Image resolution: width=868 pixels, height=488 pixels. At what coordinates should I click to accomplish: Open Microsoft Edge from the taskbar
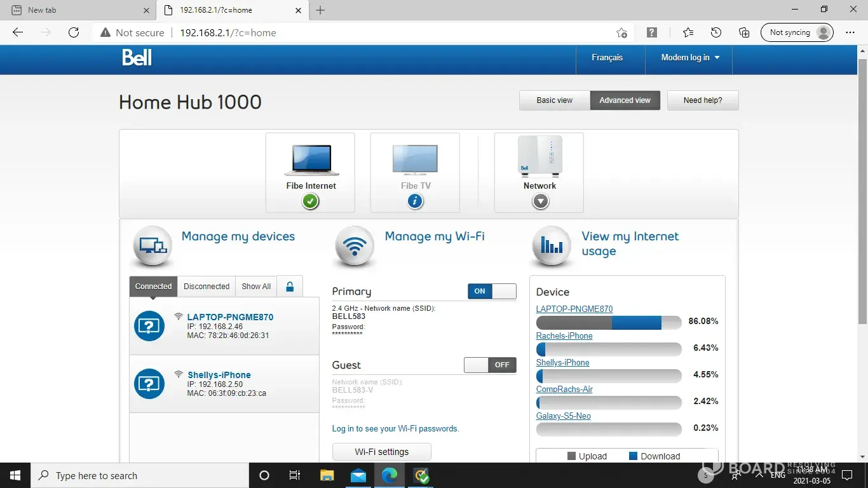click(x=389, y=475)
